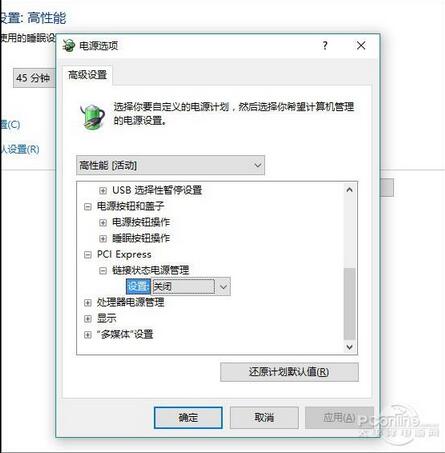Image resolution: width=445 pixels, height=453 pixels.
Task: Open the 高性能 [活动] power plan dropdown
Action: pyautogui.click(x=170, y=165)
